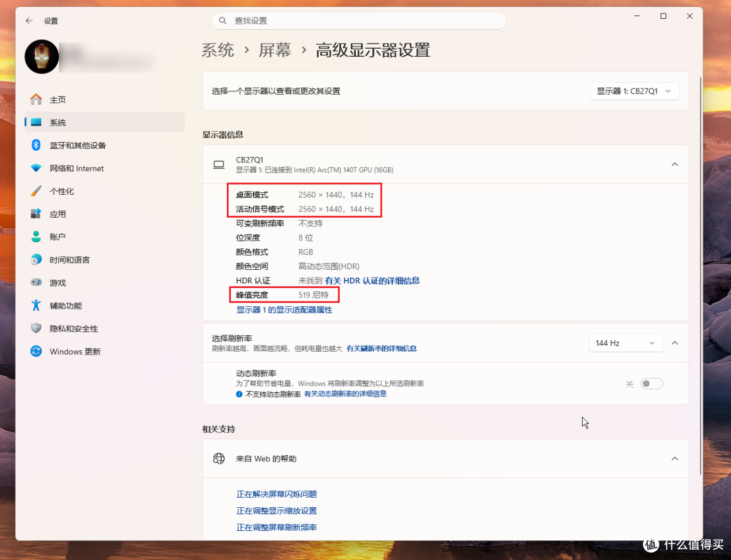731x560 pixels.
Task: Collapse the 选择刷新率 section chevron
Action: pos(675,343)
